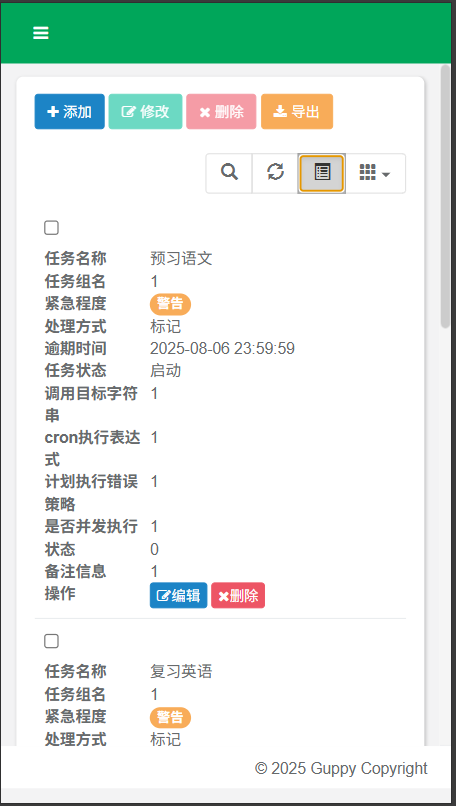Open the columns grid dropdown
The image size is (456, 806).
[x=375, y=173]
